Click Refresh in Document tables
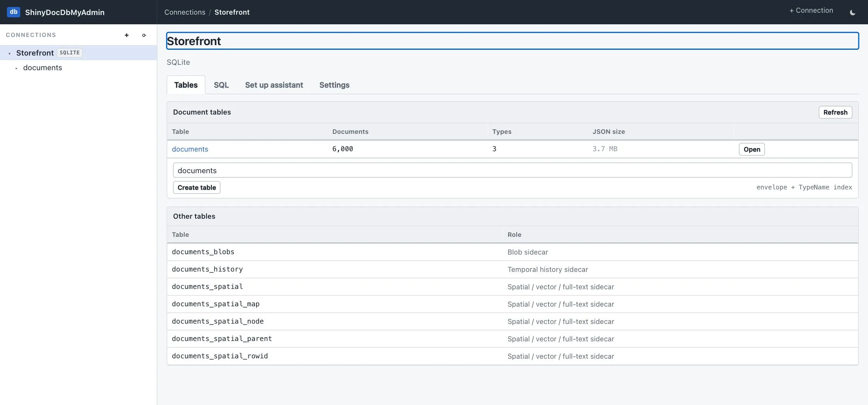Screen dimensions: 868x405 [835, 112]
